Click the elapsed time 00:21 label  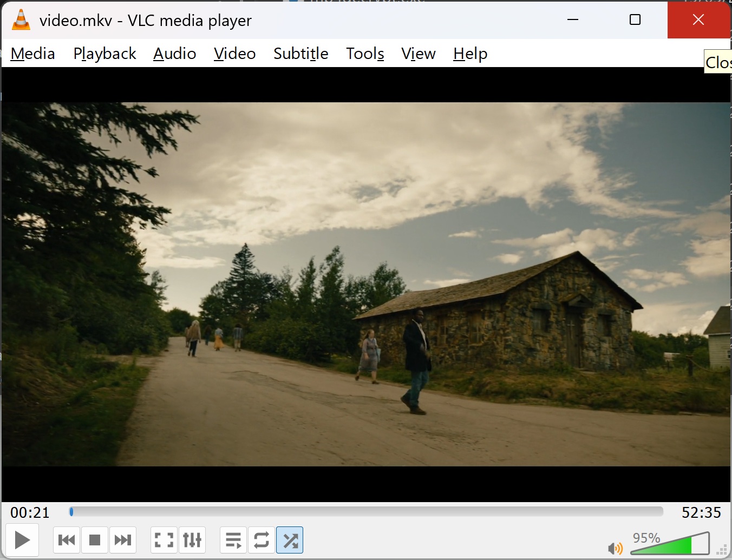pos(30,512)
